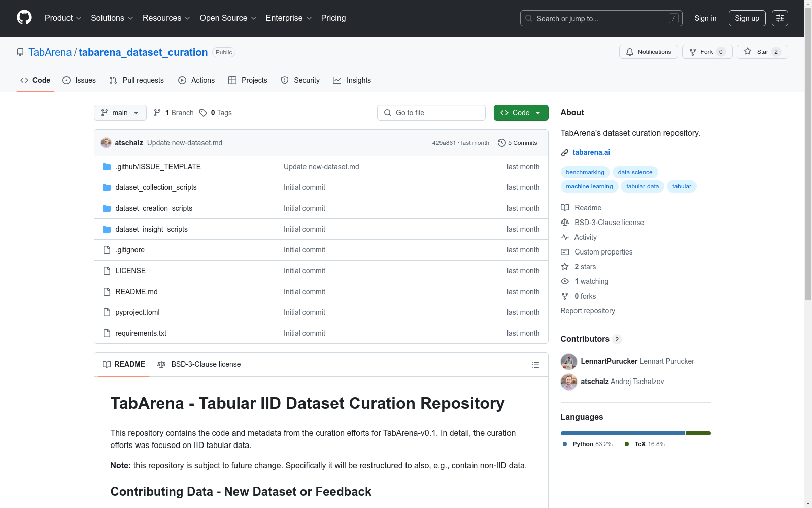Click the TeX segment of language bar
812x508 pixels.
698,433
